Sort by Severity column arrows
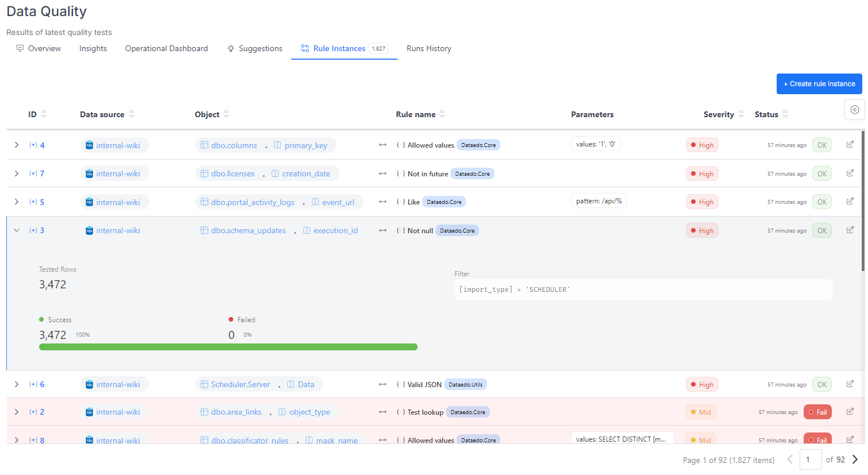This screenshot has height=475, width=868. pos(741,114)
